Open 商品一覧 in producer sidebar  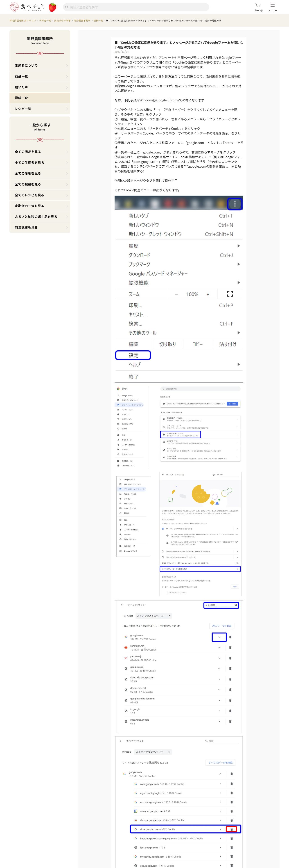tap(40, 76)
